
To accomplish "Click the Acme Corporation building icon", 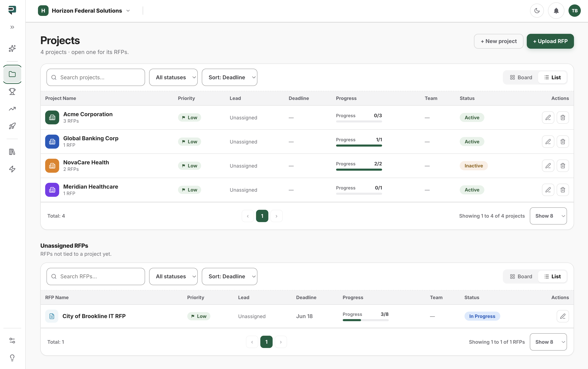I will [52, 118].
